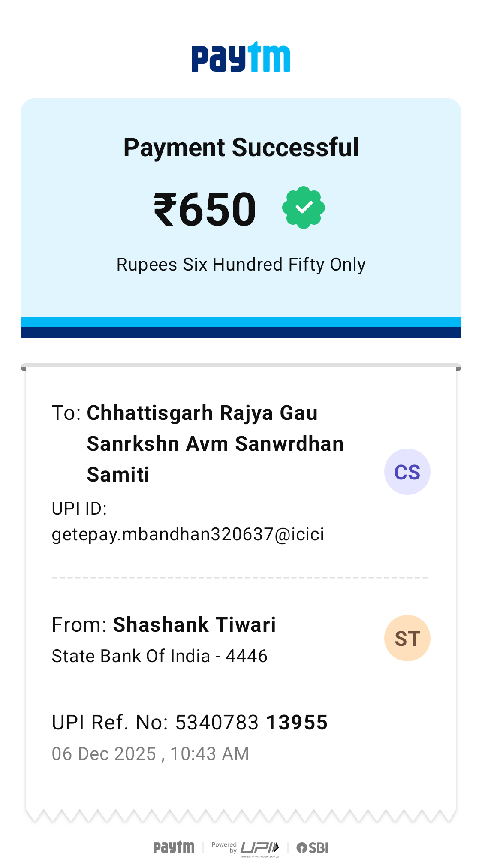482x868 pixels.
Task: Click the ₹650 payment amount
Action: point(205,209)
